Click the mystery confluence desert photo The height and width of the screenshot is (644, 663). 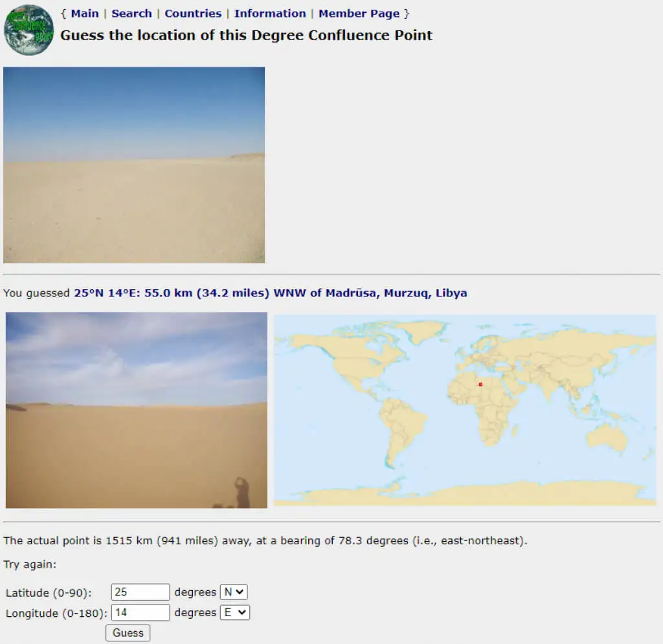134,165
